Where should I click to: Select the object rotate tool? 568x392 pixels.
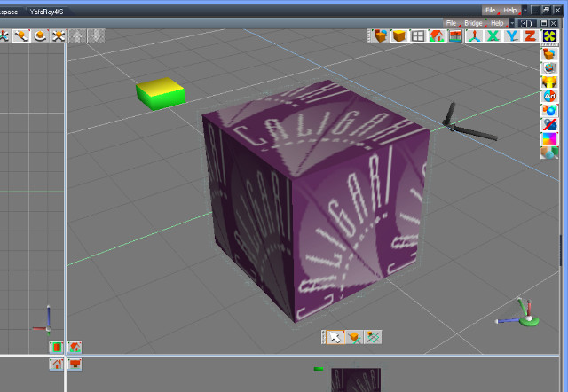pos(40,35)
